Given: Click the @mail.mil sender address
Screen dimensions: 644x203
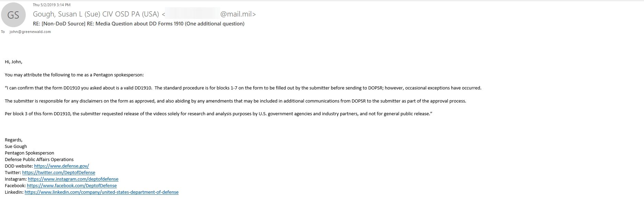Looking at the screenshot, I should pyautogui.click(x=238, y=14).
